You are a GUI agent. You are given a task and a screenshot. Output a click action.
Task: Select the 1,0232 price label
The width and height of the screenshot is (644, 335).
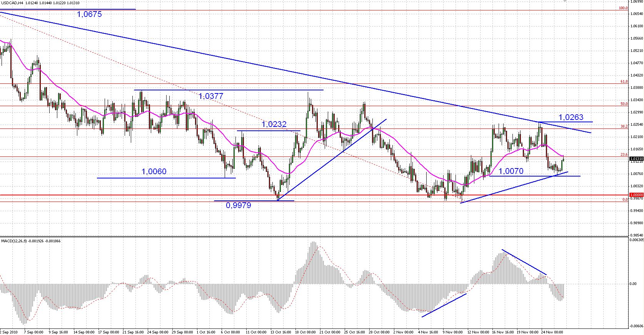pos(274,125)
